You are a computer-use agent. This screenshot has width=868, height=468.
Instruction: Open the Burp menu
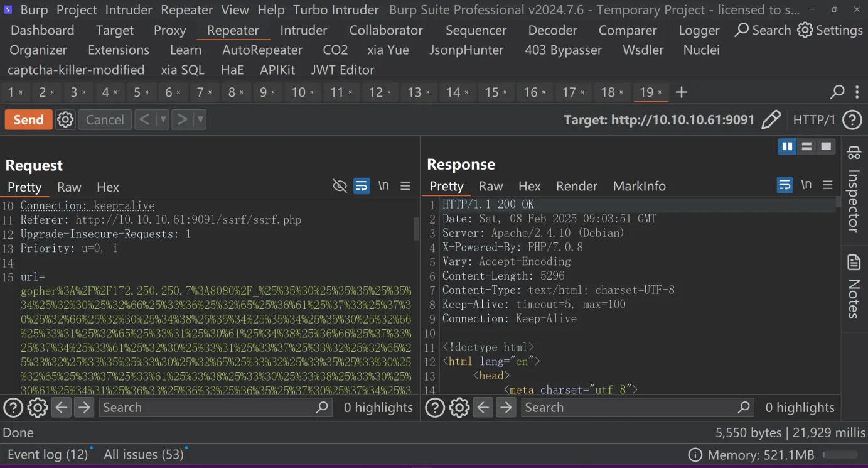(35, 10)
